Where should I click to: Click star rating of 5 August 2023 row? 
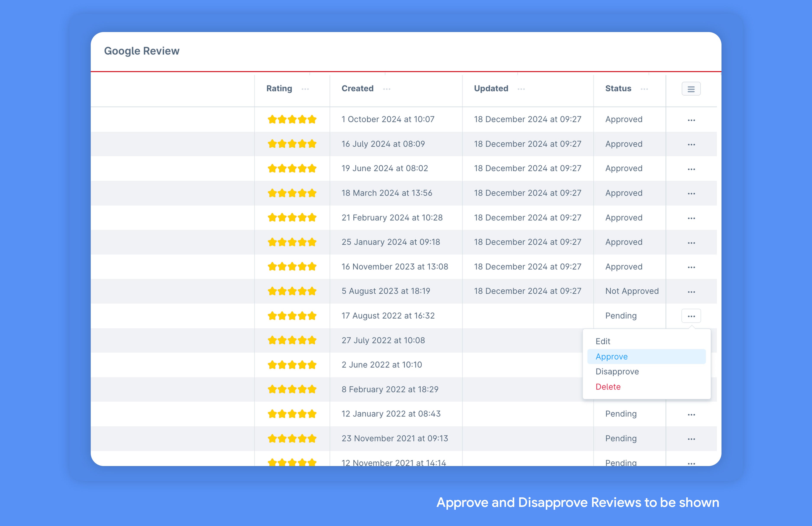pyautogui.click(x=292, y=291)
